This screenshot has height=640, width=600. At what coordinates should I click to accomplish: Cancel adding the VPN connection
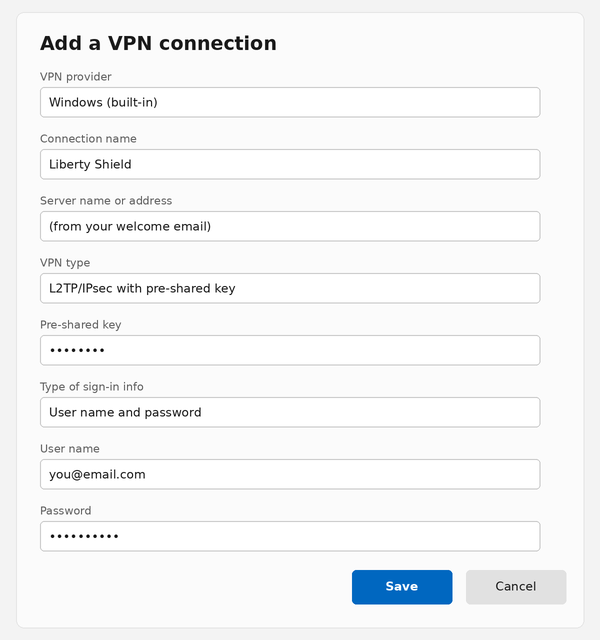click(516, 587)
